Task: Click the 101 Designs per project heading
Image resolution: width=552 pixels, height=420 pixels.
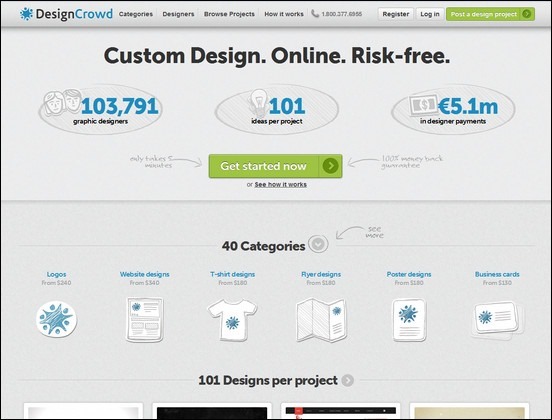Action: tap(268, 381)
